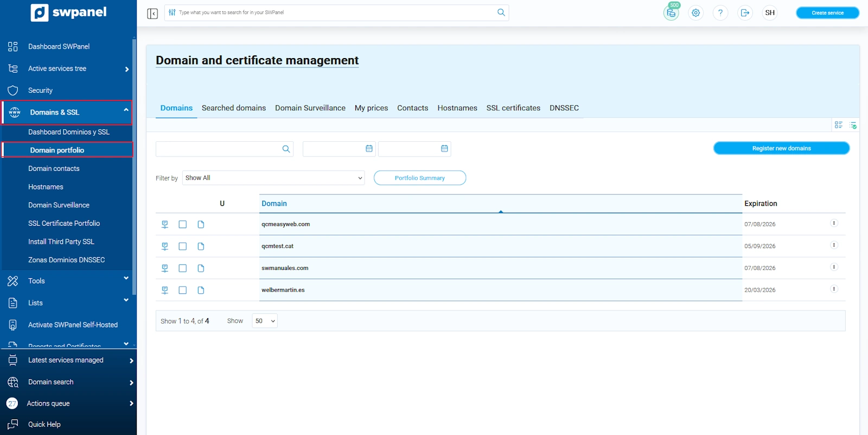Open the Filter by Show All dropdown
The image size is (868, 435).
(x=273, y=178)
